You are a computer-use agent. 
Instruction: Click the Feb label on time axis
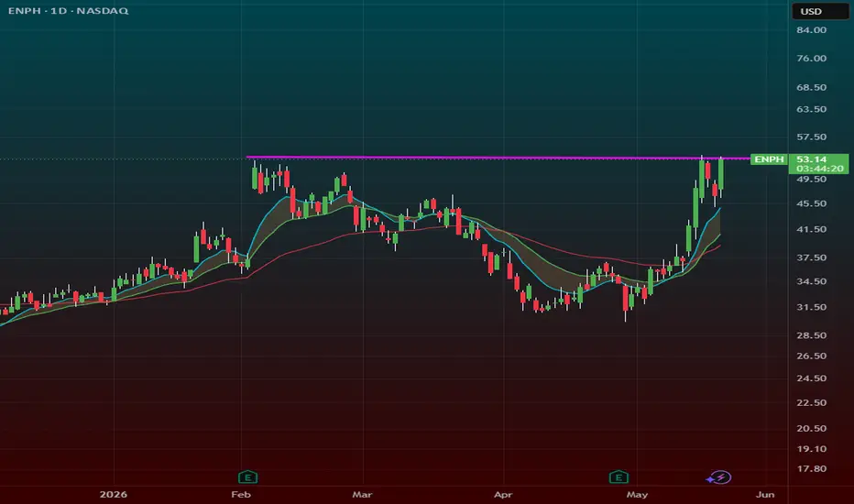pyautogui.click(x=241, y=494)
